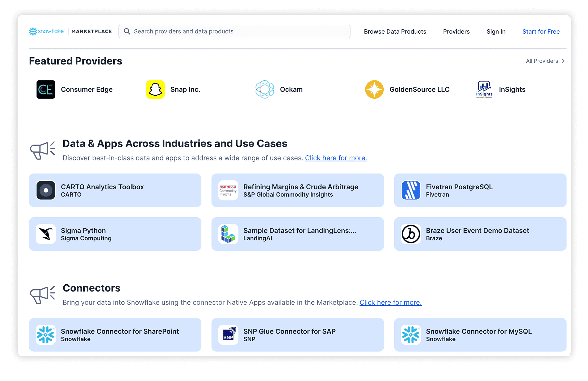This screenshot has height=381, width=588.
Task: Click the Start for Free button
Action: 541,31
